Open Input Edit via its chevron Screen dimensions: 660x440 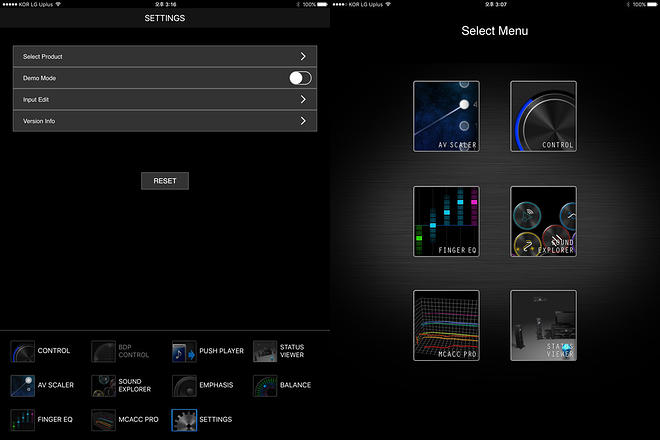tap(303, 100)
